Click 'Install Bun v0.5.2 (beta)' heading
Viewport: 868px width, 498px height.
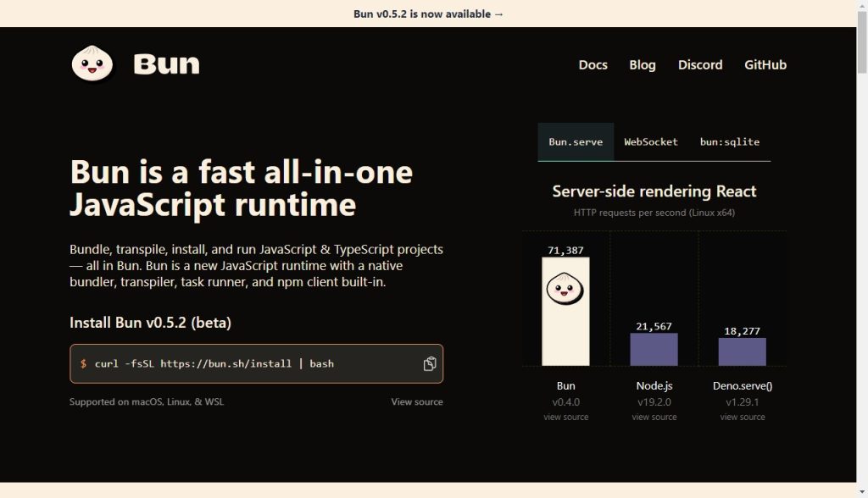pos(151,323)
